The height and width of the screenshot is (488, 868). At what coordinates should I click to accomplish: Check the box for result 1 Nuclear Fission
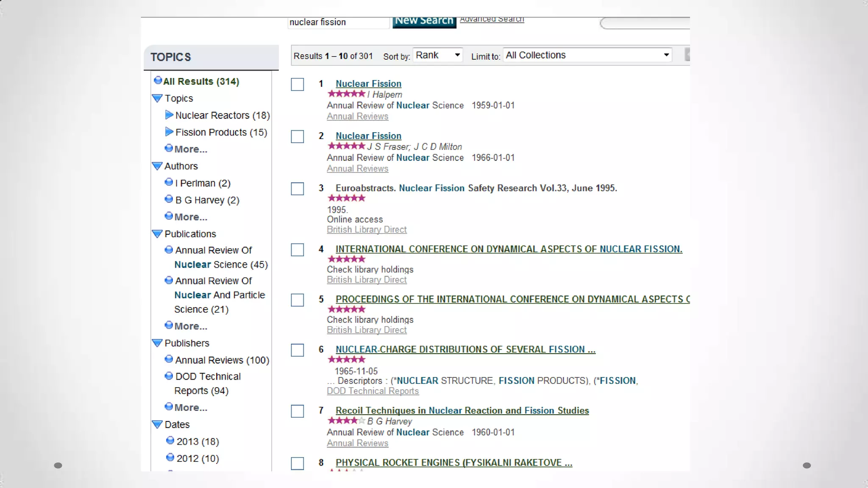(x=298, y=85)
